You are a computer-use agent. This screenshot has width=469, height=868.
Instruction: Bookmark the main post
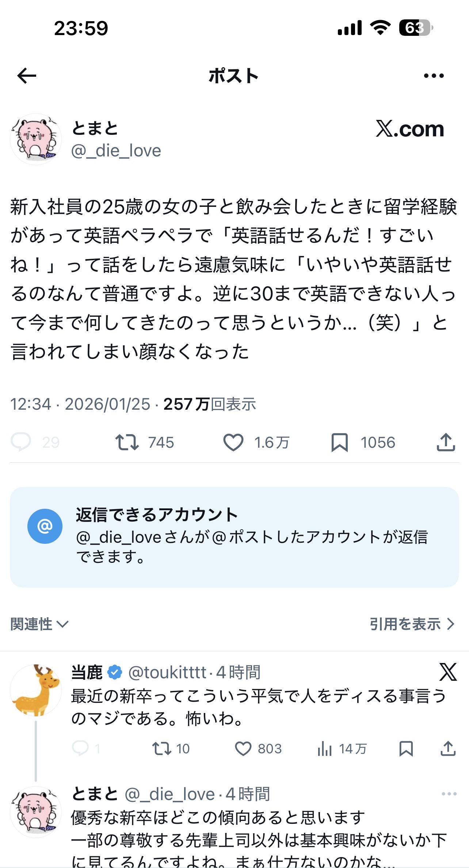point(339,442)
